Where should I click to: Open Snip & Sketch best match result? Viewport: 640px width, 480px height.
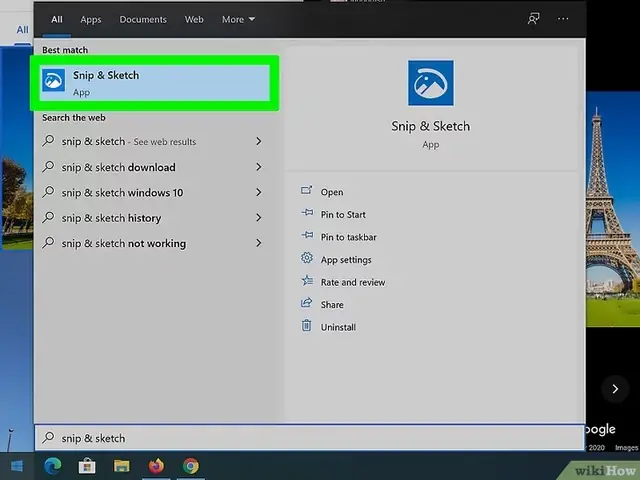(x=155, y=83)
